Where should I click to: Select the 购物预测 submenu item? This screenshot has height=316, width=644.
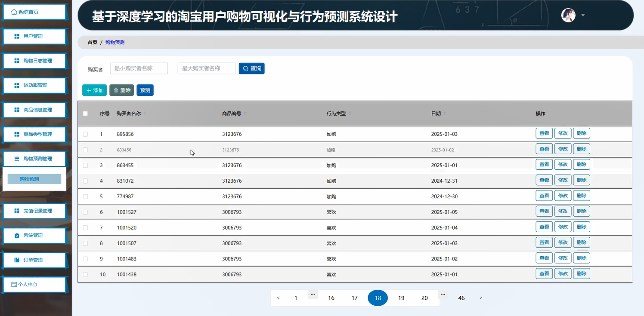(34, 179)
